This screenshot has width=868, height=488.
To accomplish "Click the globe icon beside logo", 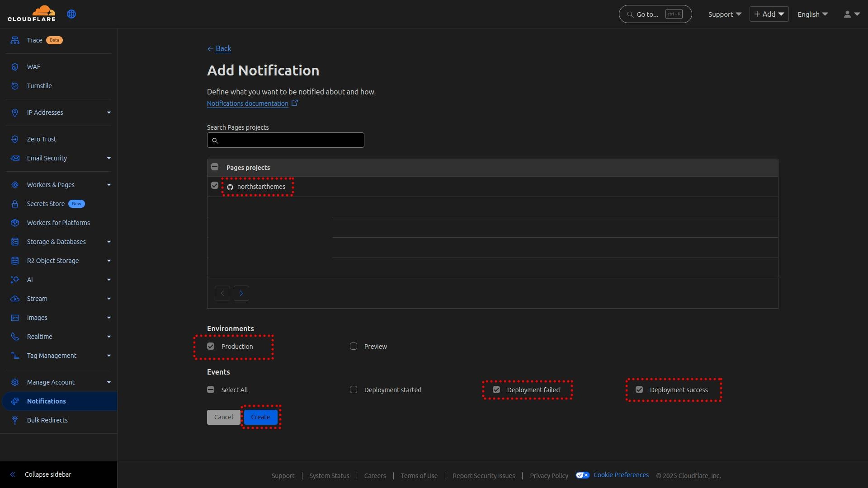I will click(71, 14).
